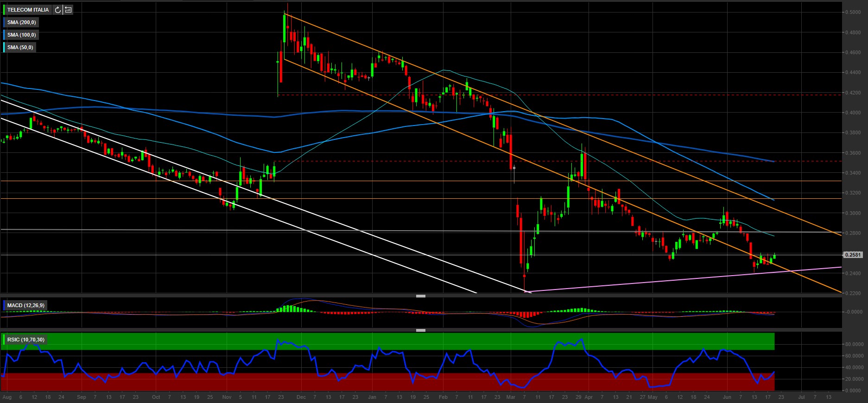Click the Jan label on the date axis

[372, 397]
